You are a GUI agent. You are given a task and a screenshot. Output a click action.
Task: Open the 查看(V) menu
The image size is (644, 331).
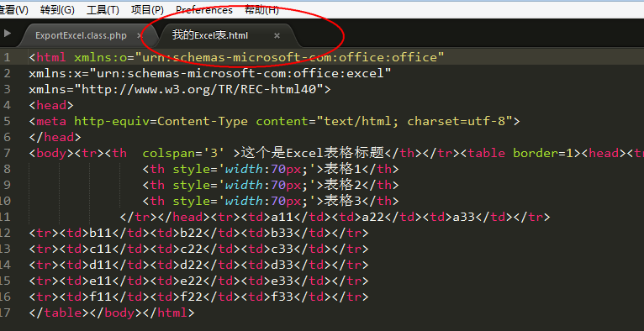(13, 10)
